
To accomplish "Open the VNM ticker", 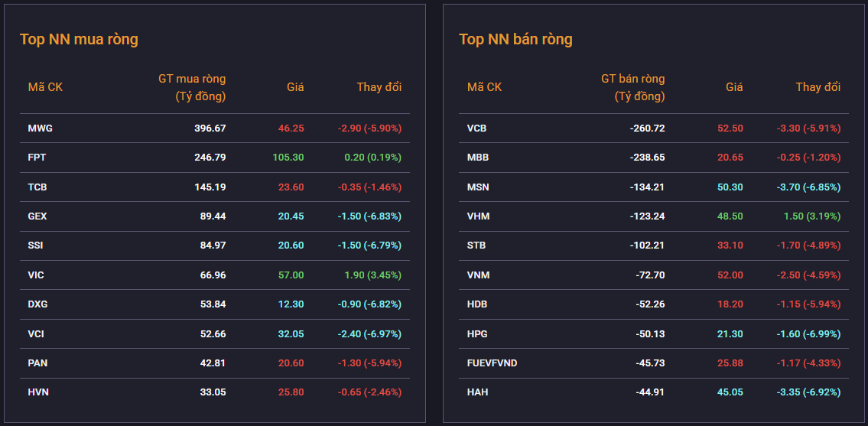I will click(x=478, y=275).
